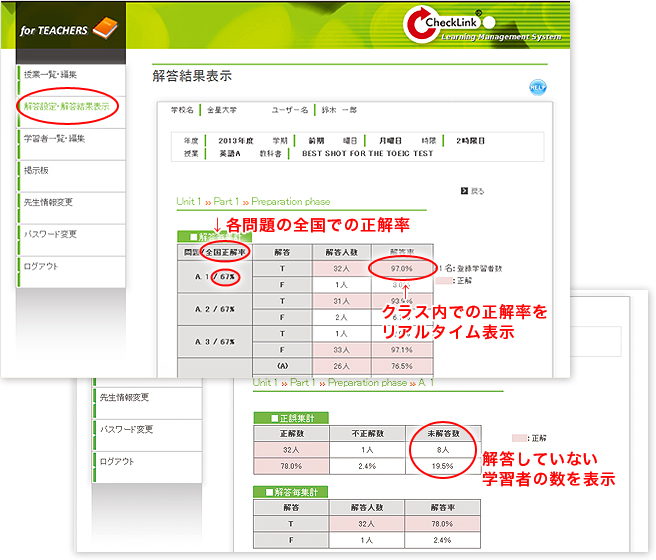Click the 97.0% answer rate cell

point(402,268)
